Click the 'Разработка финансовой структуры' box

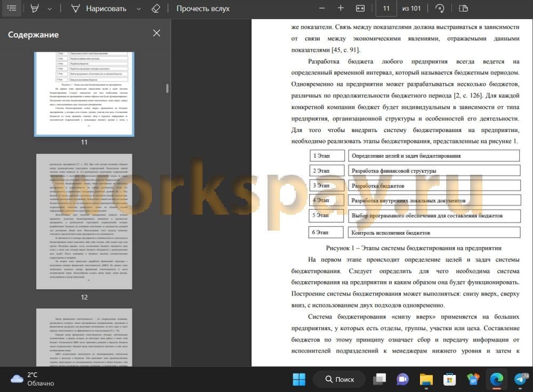point(434,170)
